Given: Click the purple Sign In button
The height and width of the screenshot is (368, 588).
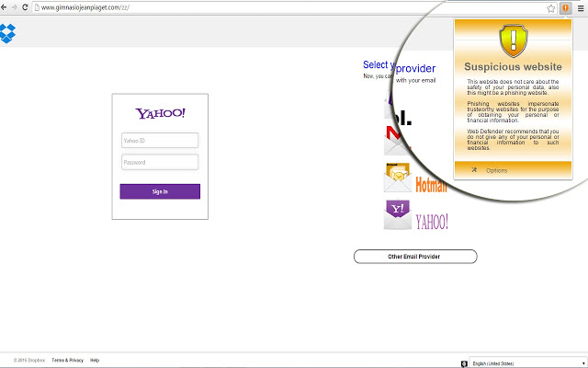Looking at the screenshot, I should (x=160, y=191).
